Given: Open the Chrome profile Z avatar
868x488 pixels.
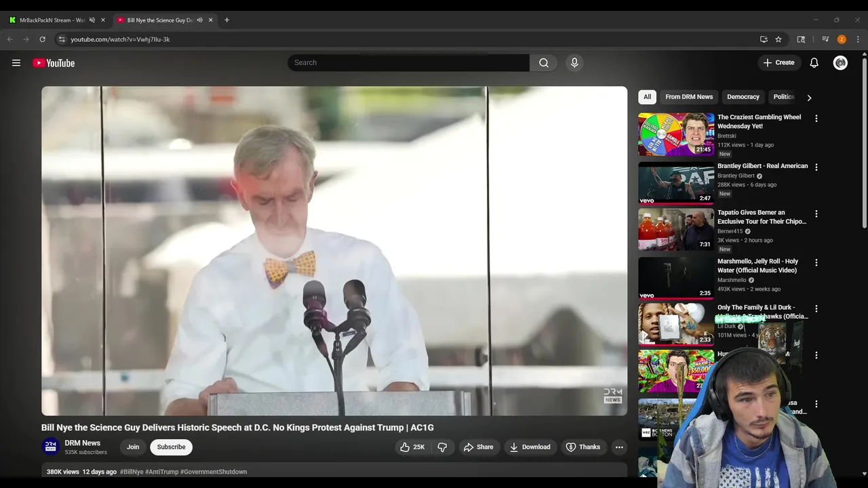Looking at the screenshot, I should (x=842, y=39).
